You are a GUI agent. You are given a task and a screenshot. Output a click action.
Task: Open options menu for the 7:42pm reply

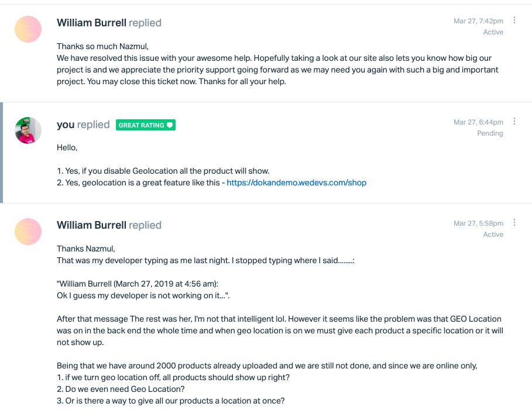514,20
